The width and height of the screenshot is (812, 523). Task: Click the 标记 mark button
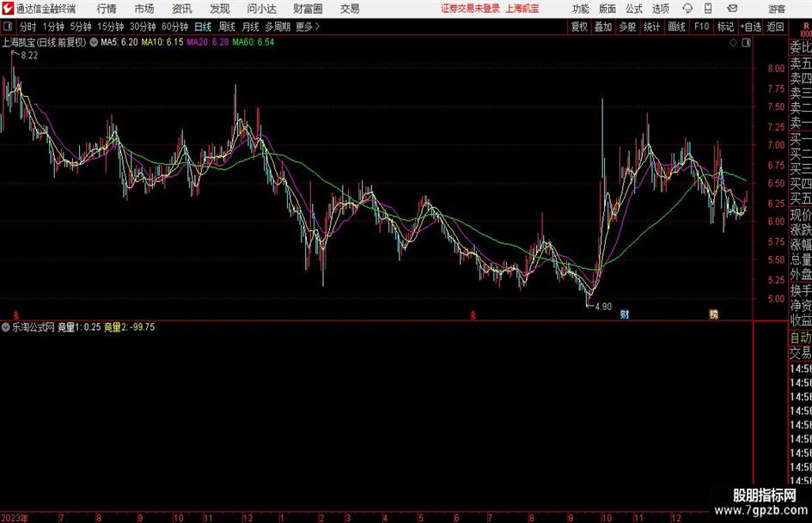coord(725,27)
